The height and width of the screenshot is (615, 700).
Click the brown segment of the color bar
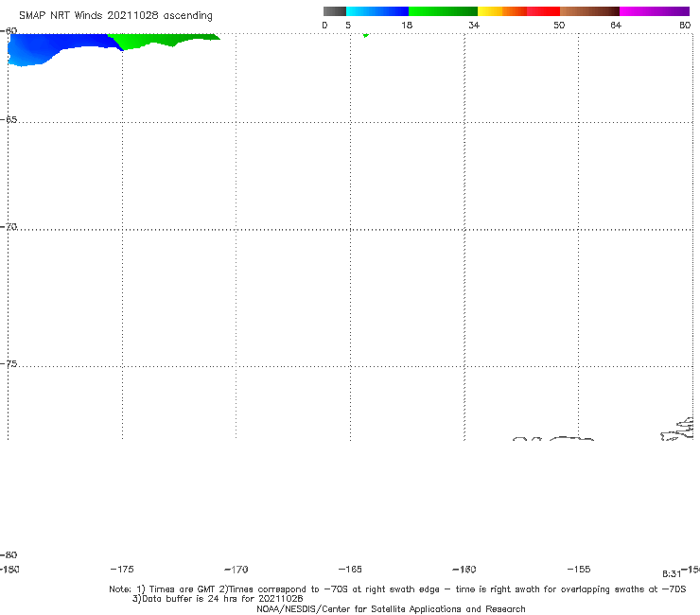tap(589, 11)
